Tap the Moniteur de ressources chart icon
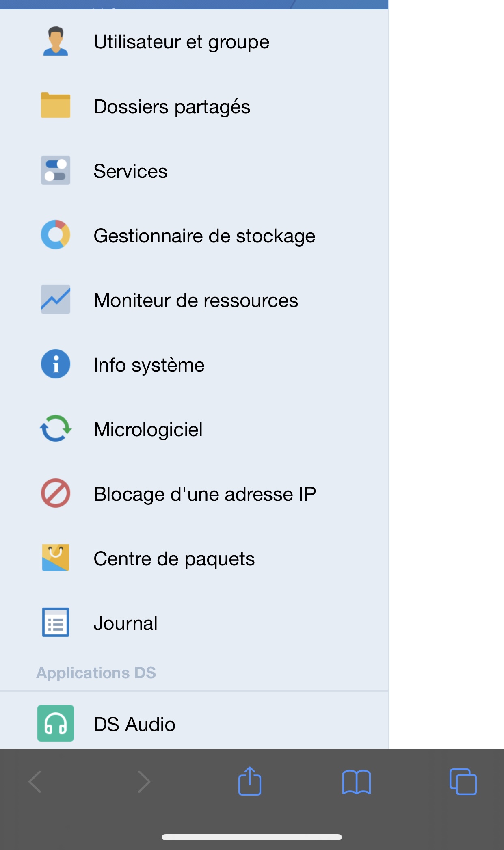 point(56,300)
